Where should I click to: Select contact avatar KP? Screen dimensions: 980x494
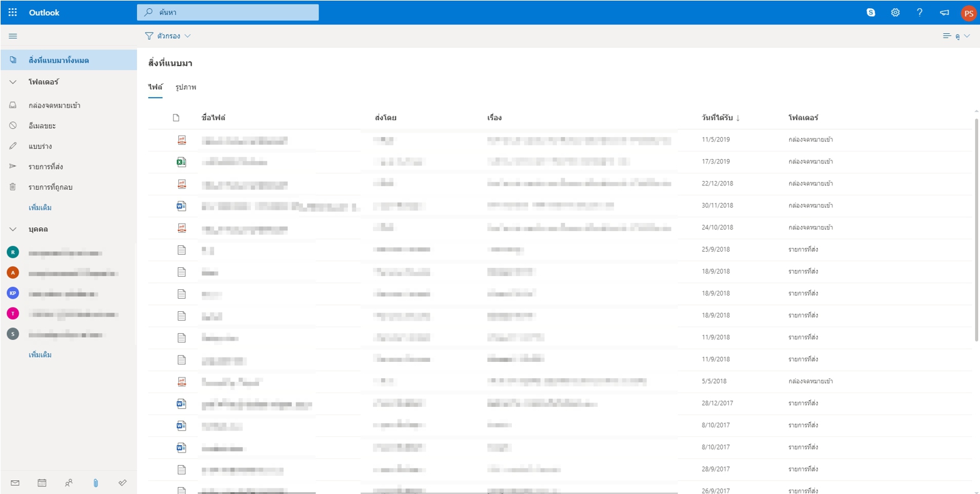coord(13,293)
